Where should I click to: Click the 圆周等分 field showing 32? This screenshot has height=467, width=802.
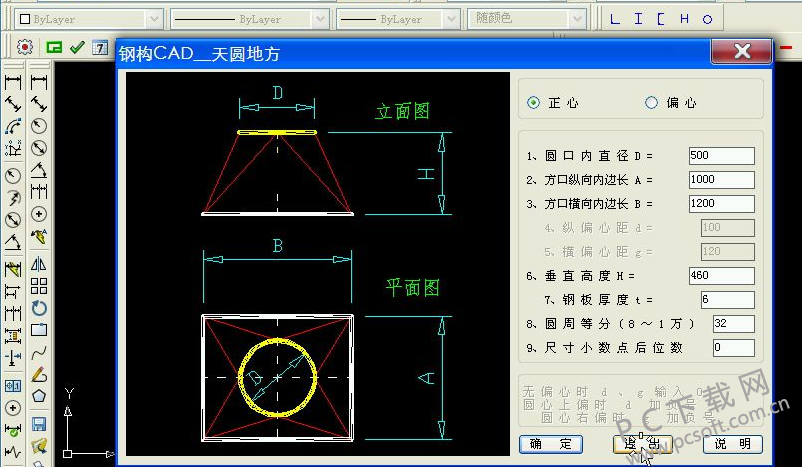[734, 324]
